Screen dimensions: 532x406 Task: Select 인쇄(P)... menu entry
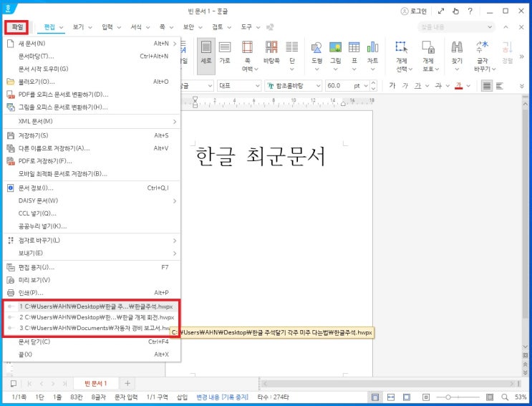click(x=92, y=293)
